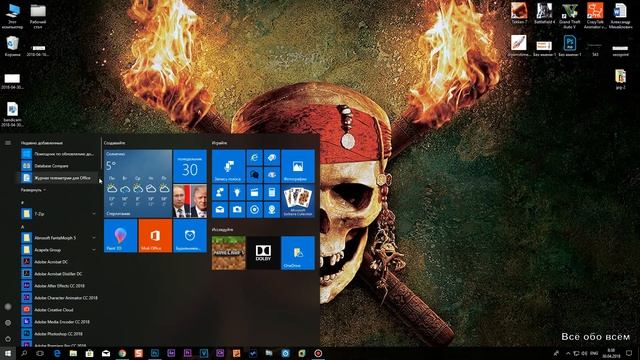Open Google Chrome from the taskbar

[x=122, y=353]
